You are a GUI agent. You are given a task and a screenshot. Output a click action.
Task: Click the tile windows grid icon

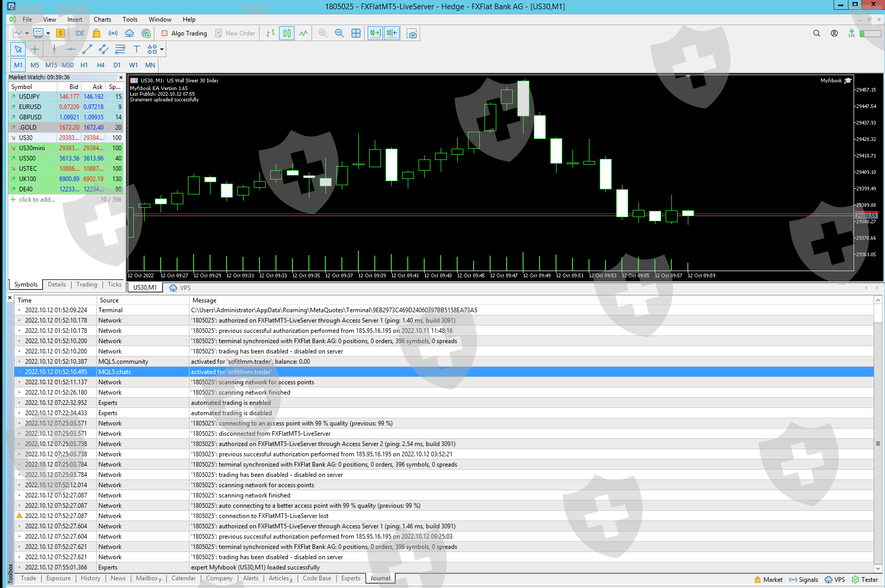pos(356,33)
